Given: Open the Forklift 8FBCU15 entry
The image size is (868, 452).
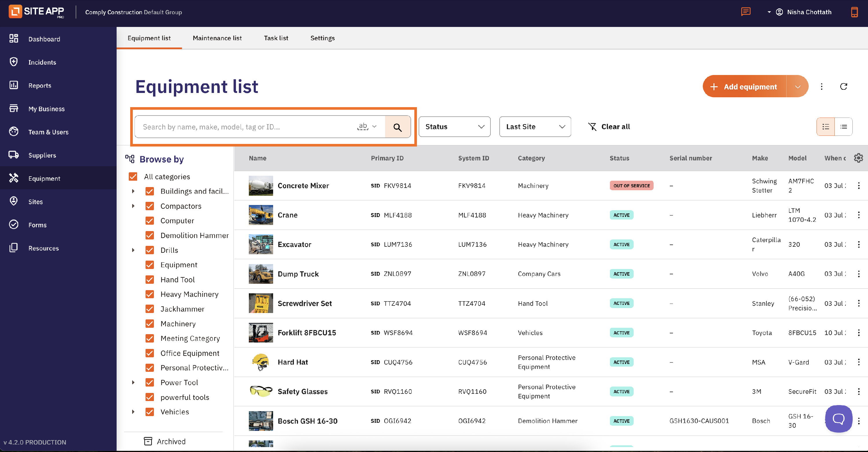Looking at the screenshot, I should [307, 333].
